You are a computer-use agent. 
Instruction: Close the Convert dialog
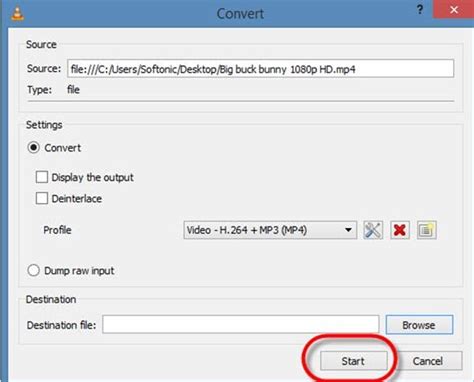tap(453, 10)
